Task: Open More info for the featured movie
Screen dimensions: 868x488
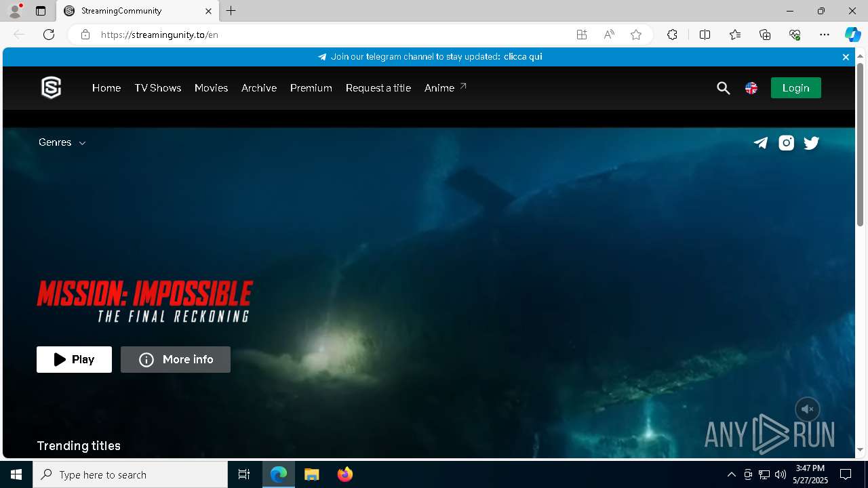Action: (176, 359)
